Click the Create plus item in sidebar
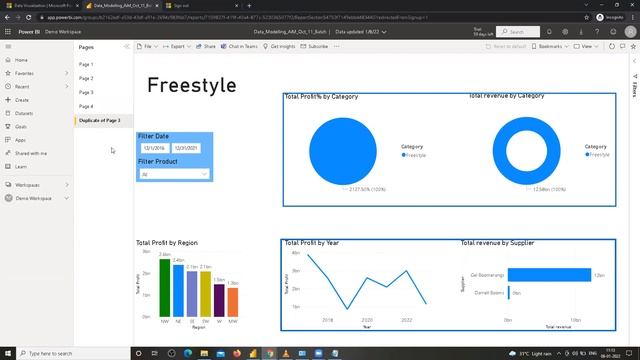This screenshot has width=640, height=360. pyautogui.click(x=22, y=100)
